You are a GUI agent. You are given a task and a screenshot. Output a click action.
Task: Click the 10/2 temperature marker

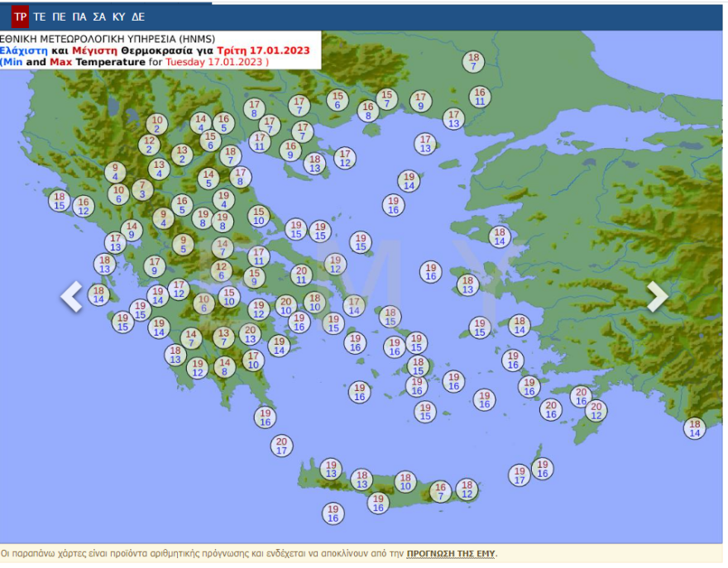pyautogui.click(x=156, y=125)
